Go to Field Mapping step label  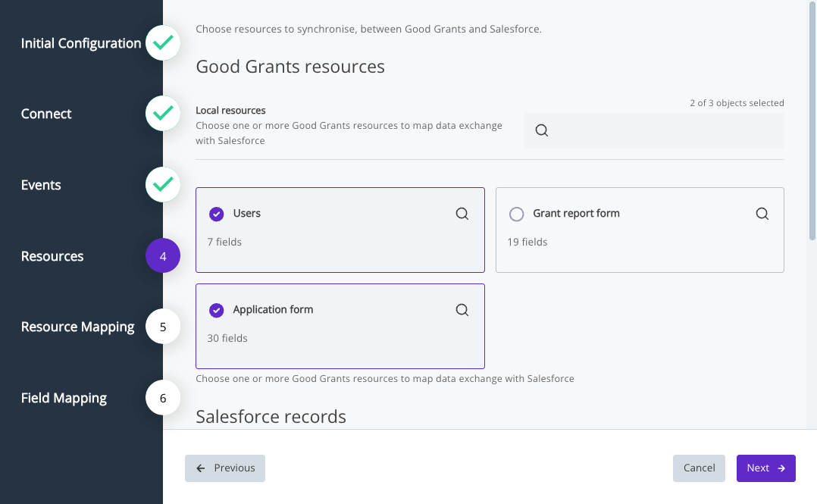coord(64,398)
